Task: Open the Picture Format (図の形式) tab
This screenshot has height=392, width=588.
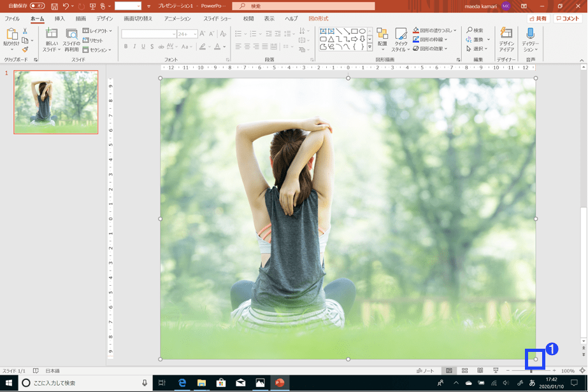Action: pos(319,18)
